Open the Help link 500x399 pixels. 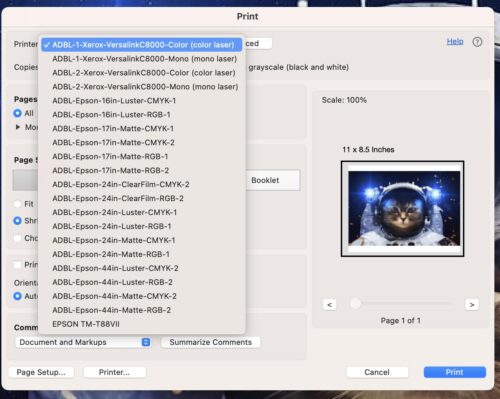point(455,41)
